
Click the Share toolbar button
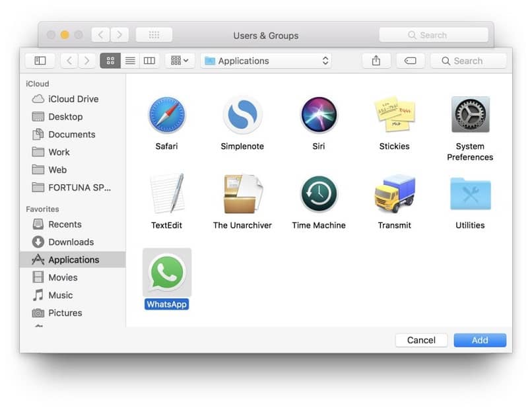376,61
